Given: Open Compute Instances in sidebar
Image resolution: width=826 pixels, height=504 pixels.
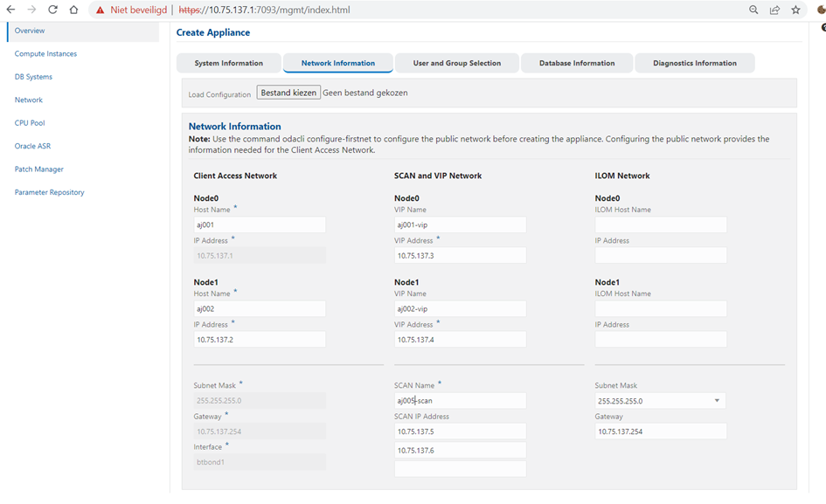Looking at the screenshot, I should pyautogui.click(x=45, y=54).
